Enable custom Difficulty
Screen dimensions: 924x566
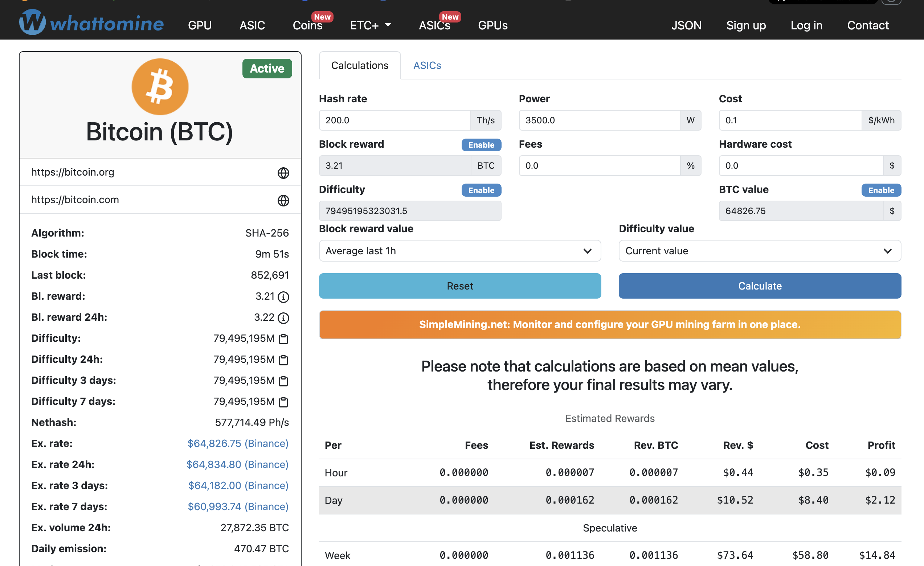click(x=481, y=190)
